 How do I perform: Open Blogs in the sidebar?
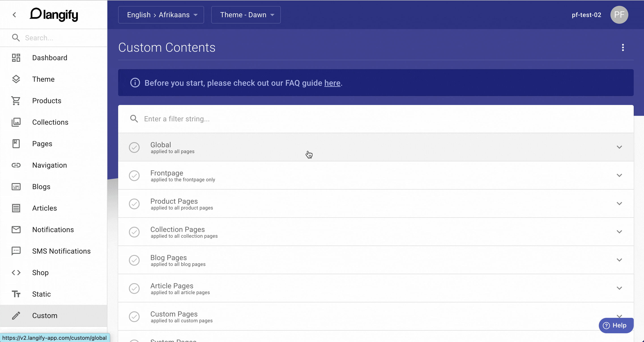tap(53, 187)
